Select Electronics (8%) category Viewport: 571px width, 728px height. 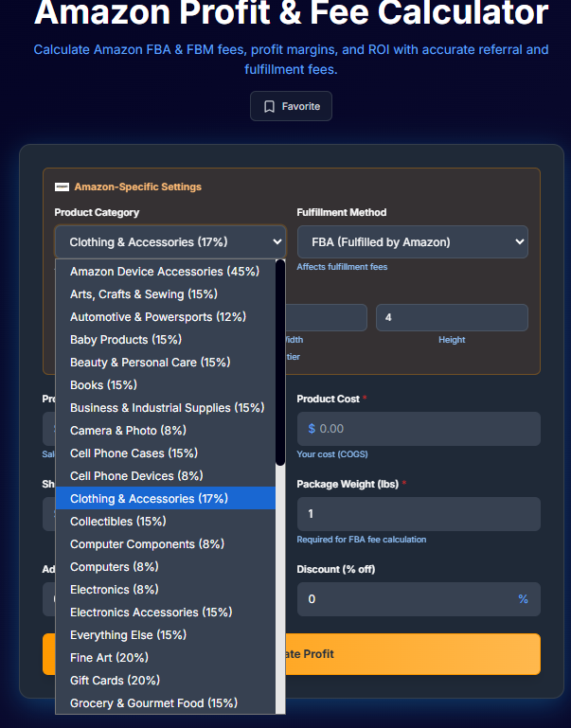click(x=166, y=590)
